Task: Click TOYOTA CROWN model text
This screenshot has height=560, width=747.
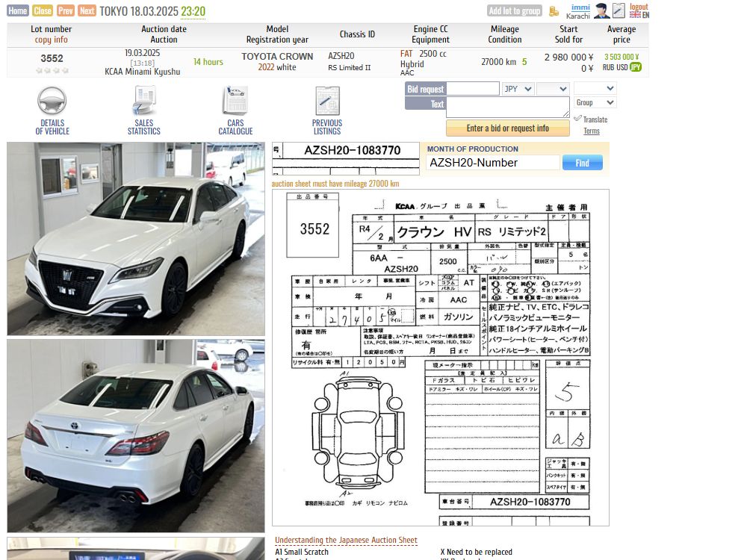Action: (x=277, y=56)
